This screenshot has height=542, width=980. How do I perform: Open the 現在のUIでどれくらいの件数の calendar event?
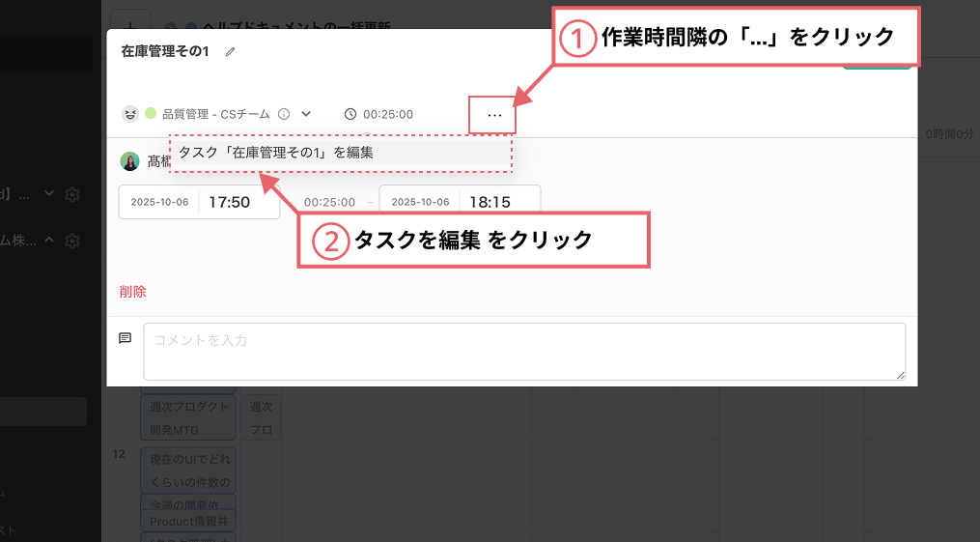188,471
